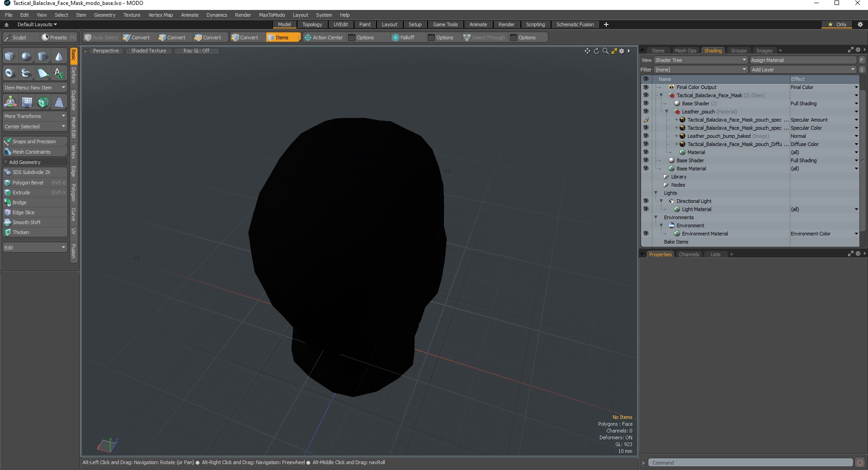868x470 pixels.
Task: Select the Cylinder primitive tool
Action: point(42,56)
